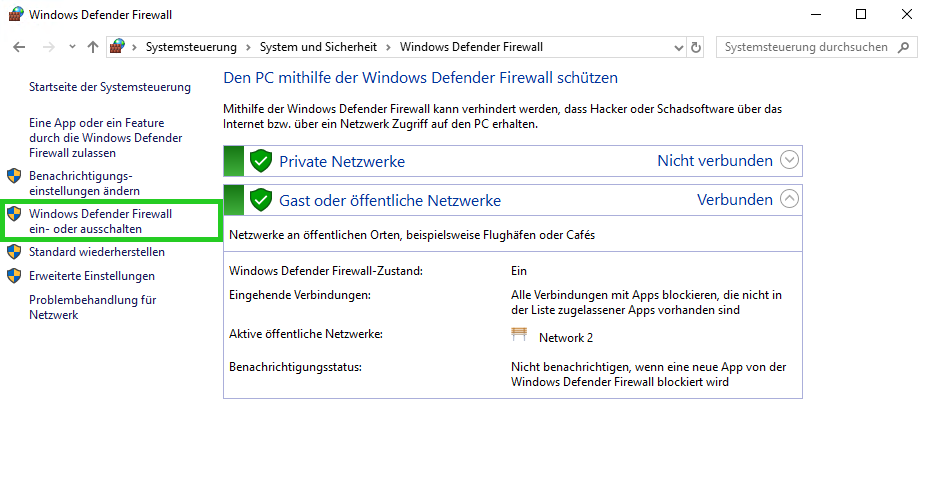Viewport: 930px width, 501px height.
Task: Expand chevron before Systemsteuerung breadcrumb
Action: 134,47
